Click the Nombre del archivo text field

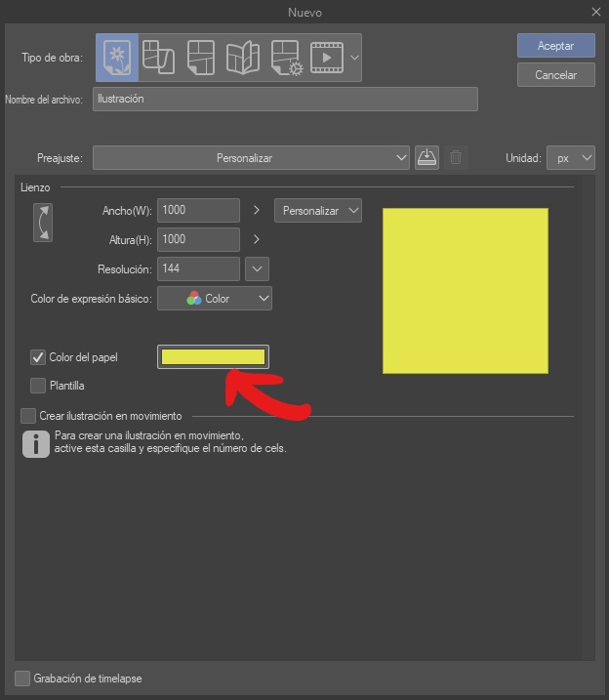pyautogui.click(x=285, y=99)
